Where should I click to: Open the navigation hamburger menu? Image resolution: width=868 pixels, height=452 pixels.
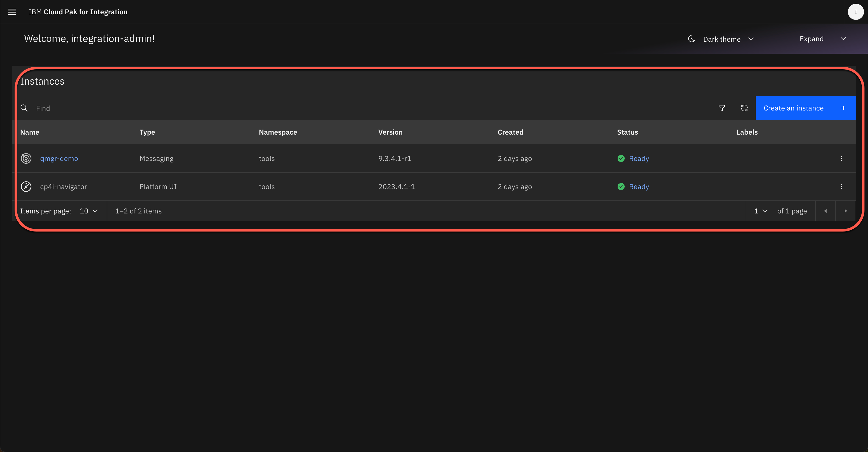click(x=12, y=12)
